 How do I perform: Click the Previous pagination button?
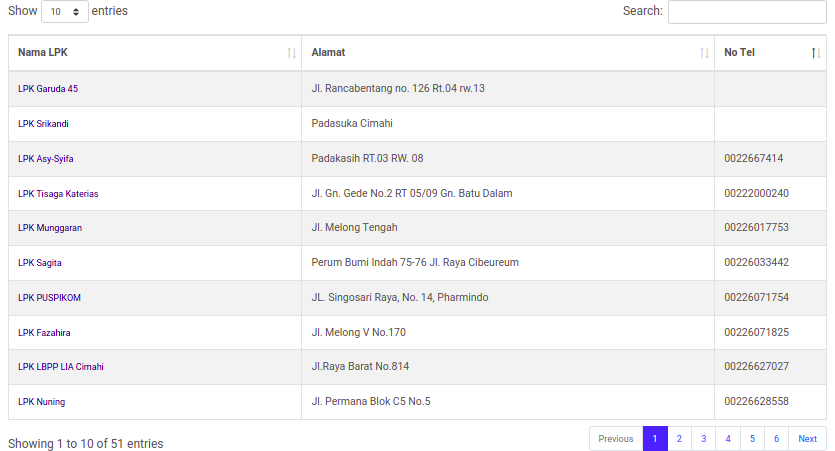click(x=616, y=439)
